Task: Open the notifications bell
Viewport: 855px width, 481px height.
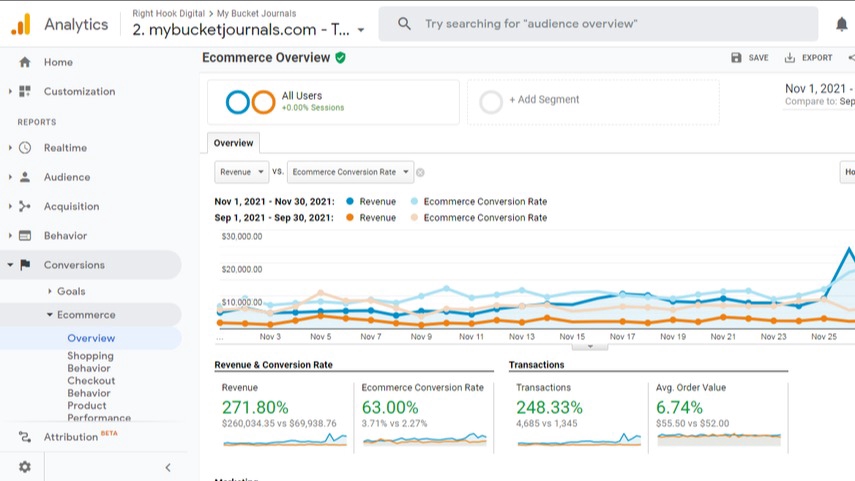Action: pos(842,24)
